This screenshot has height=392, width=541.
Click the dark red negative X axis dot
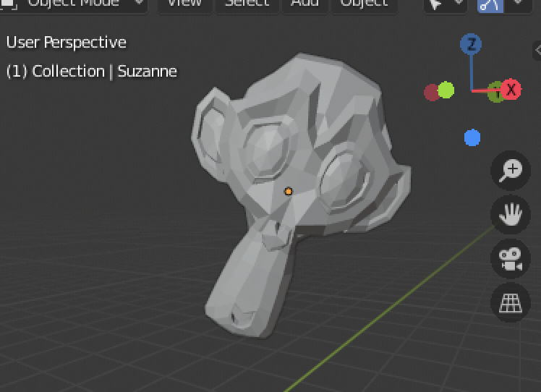(x=431, y=93)
